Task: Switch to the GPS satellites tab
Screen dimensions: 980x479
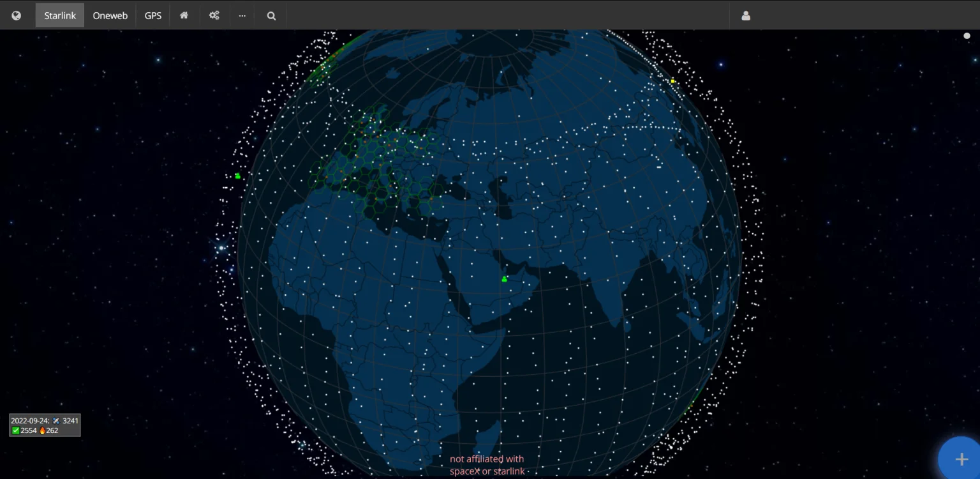Action: [153, 15]
